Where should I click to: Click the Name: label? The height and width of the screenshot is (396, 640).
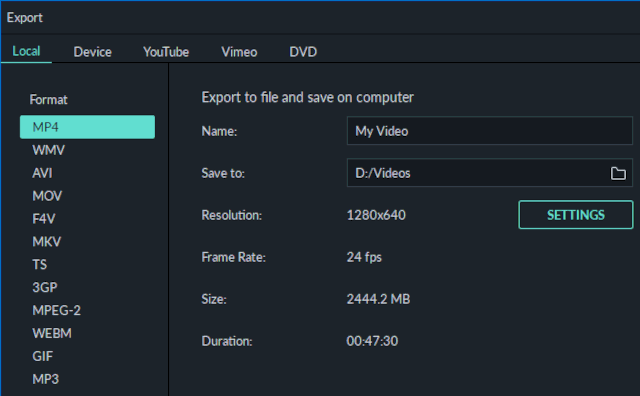point(219,131)
